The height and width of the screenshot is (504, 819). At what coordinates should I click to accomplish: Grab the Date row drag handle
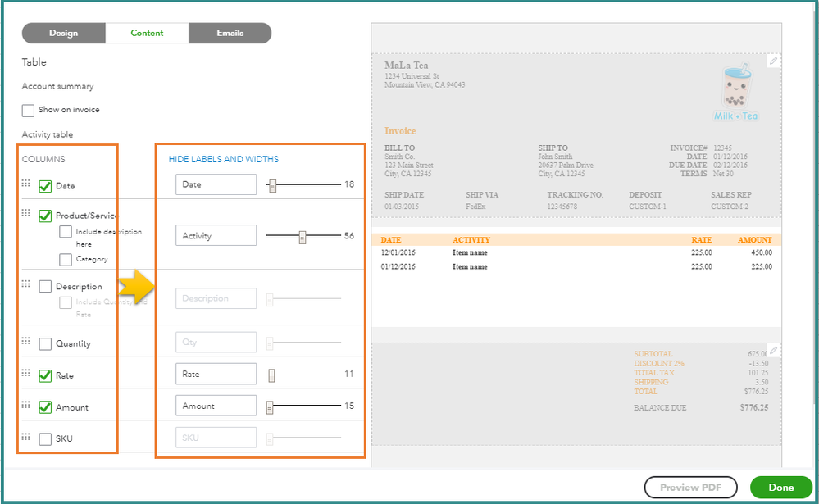[x=25, y=183]
